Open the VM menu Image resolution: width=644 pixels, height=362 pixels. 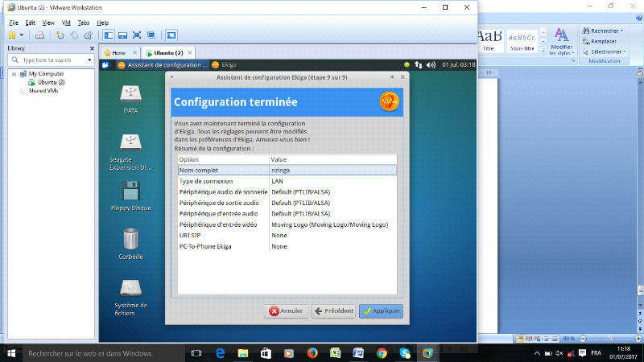click(66, 23)
